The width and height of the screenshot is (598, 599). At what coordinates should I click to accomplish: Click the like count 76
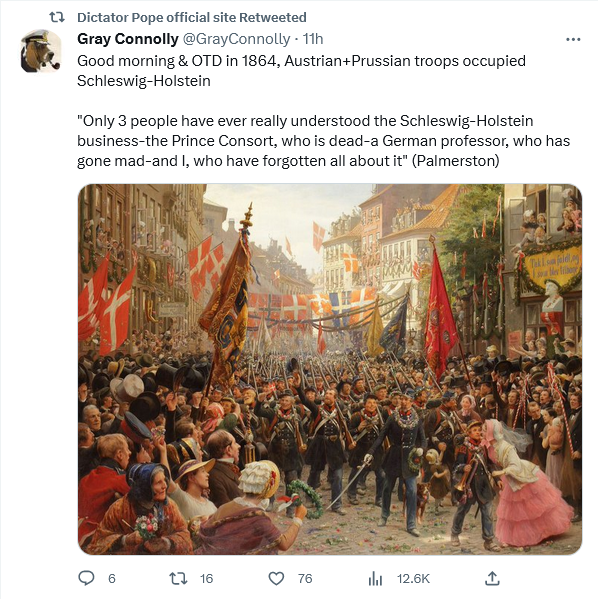point(305,578)
